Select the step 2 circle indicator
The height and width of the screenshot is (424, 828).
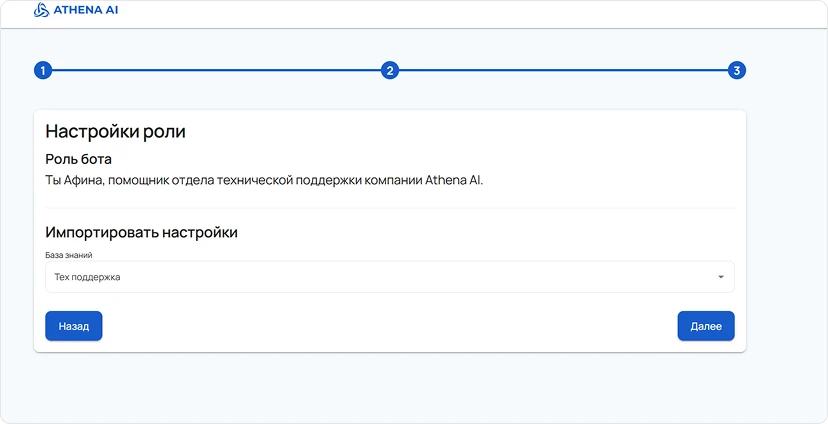(390, 71)
